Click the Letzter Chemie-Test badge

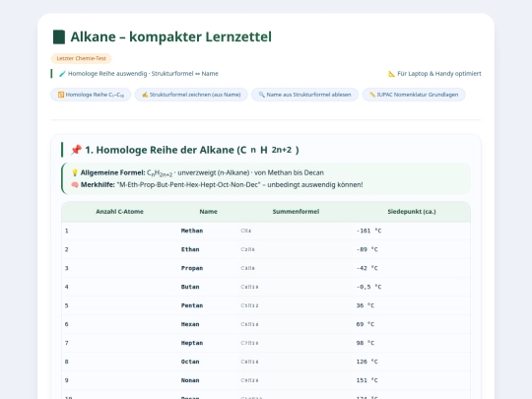click(81, 58)
